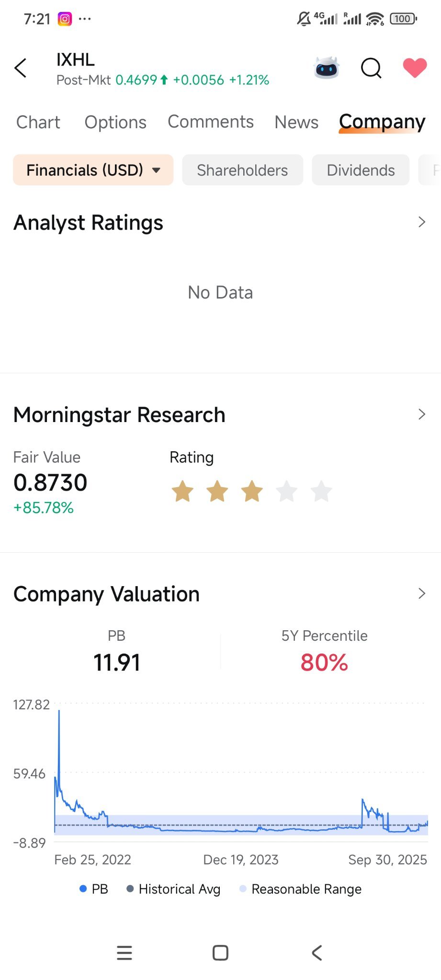This screenshot has width=441, height=980.
Task: Open the search magnifier icon
Action: click(x=371, y=68)
